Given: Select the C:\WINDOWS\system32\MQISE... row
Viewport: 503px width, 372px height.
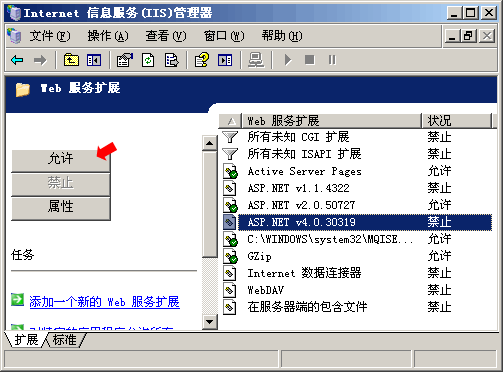Looking at the screenshot, I should [x=357, y=239].
